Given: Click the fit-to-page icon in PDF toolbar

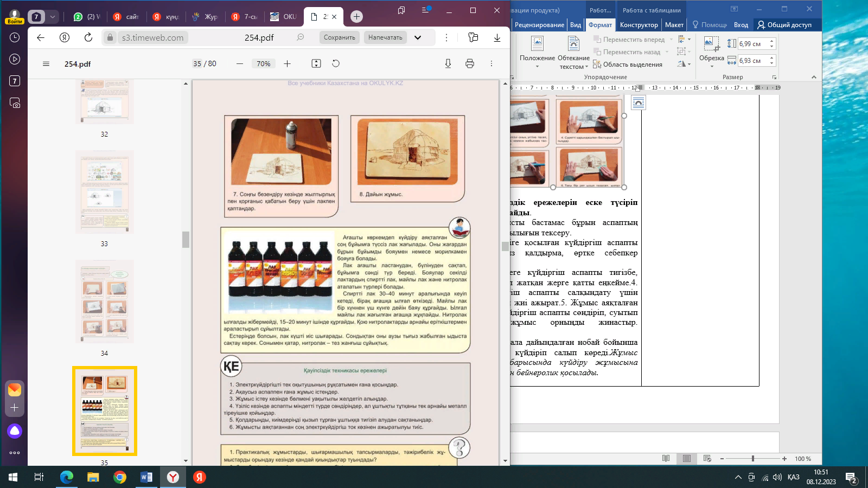Looking at the screenshot, I should pyautogui.click(x=316, y=63).
